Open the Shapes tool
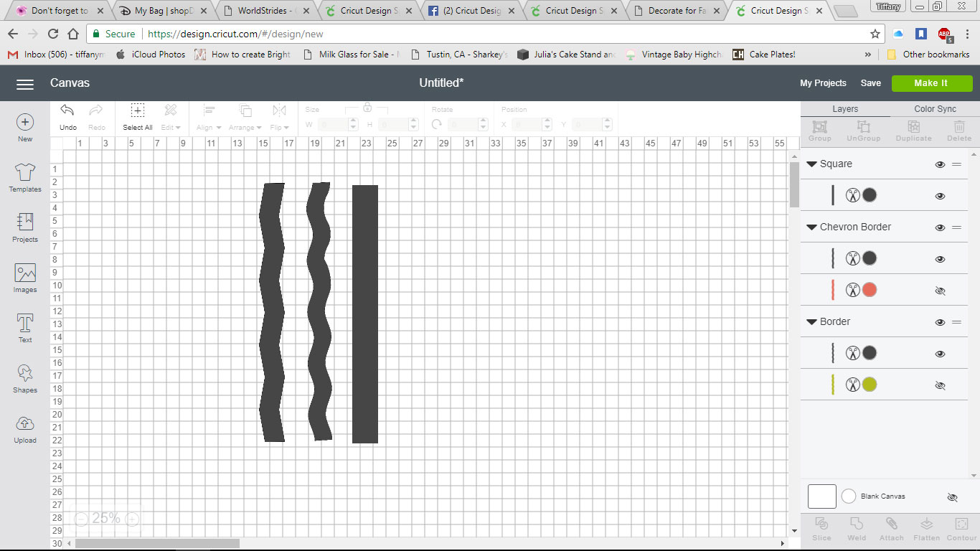Screen dimensions: 980x551 24,378
